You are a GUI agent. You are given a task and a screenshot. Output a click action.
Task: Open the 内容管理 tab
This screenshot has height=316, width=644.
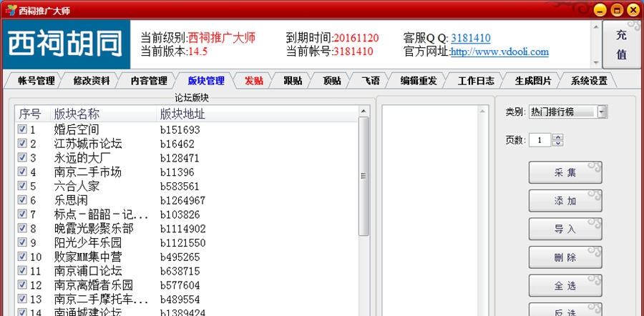[x=149, y=81]
